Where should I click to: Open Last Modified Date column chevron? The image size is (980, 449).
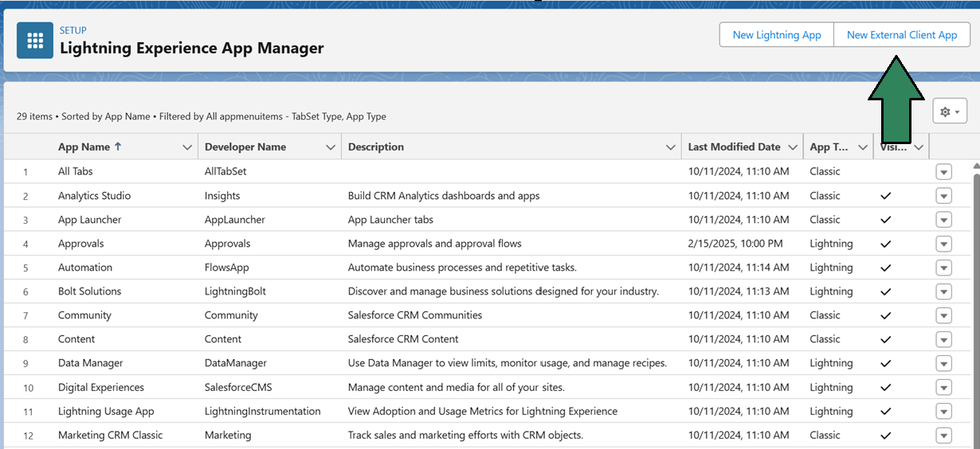[x=792, y=147]
